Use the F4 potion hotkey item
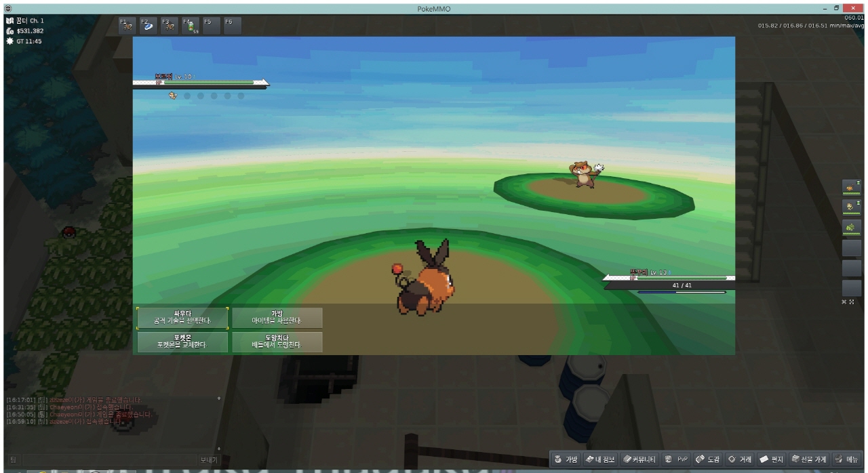This screenshot has width=868, height=473. pyautogui.click(x=191, y=26)
